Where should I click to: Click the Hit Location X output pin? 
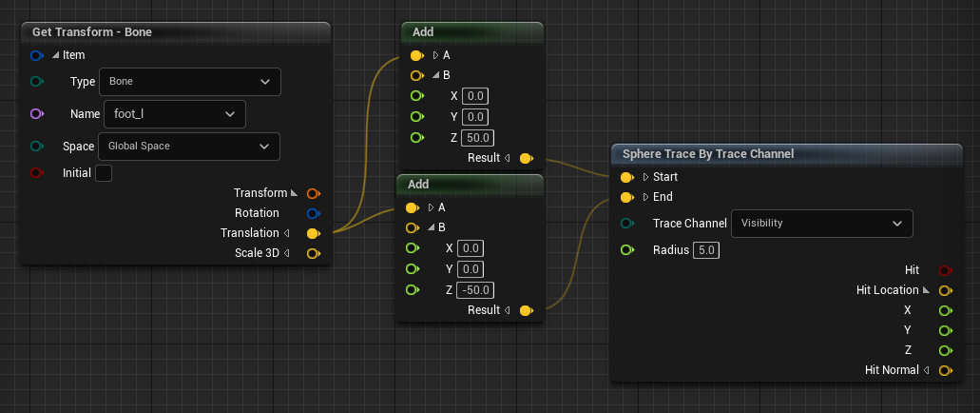click(x=945, y=310)
